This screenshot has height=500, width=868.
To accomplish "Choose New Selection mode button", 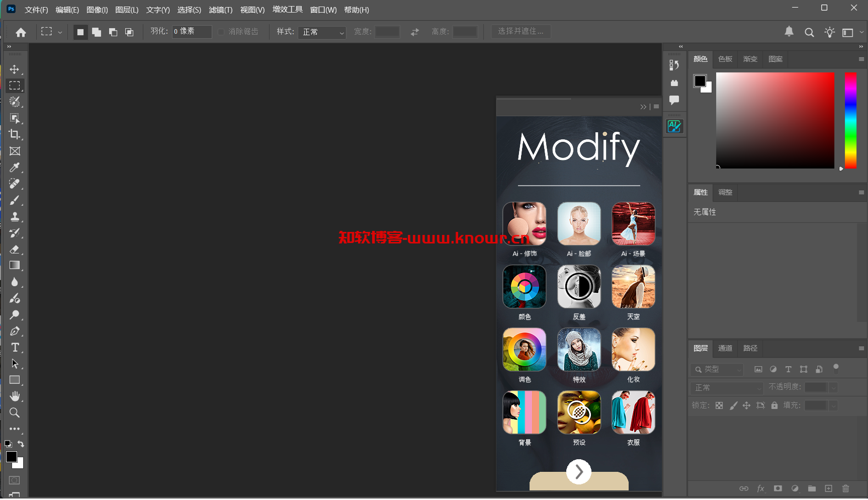I will click(80, 32).
